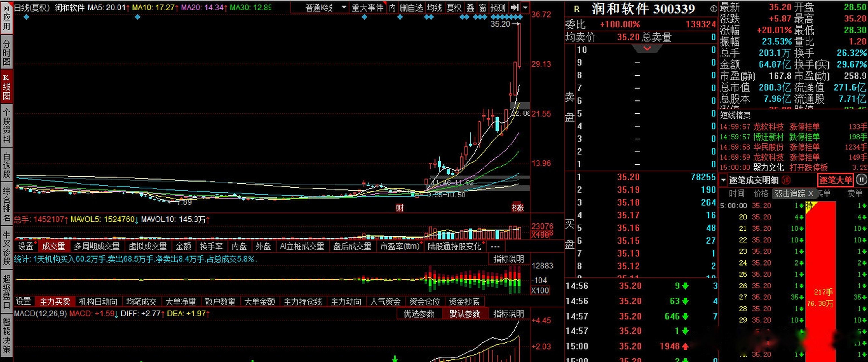Select the 外盘 indicator tab
Viewport: 868px width, 362px height.
point(263,246)
